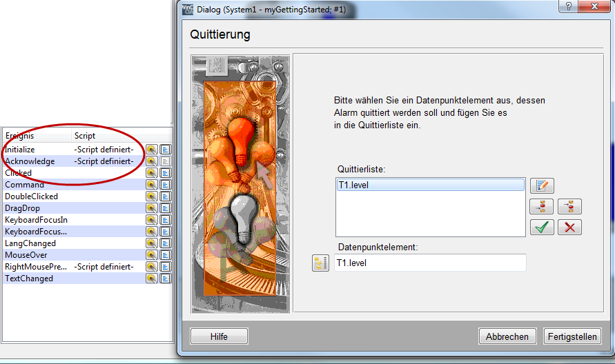This screenshot has width=615, height=364.
Task: Select the Clicked event row
Action: [x=88, y=173]
